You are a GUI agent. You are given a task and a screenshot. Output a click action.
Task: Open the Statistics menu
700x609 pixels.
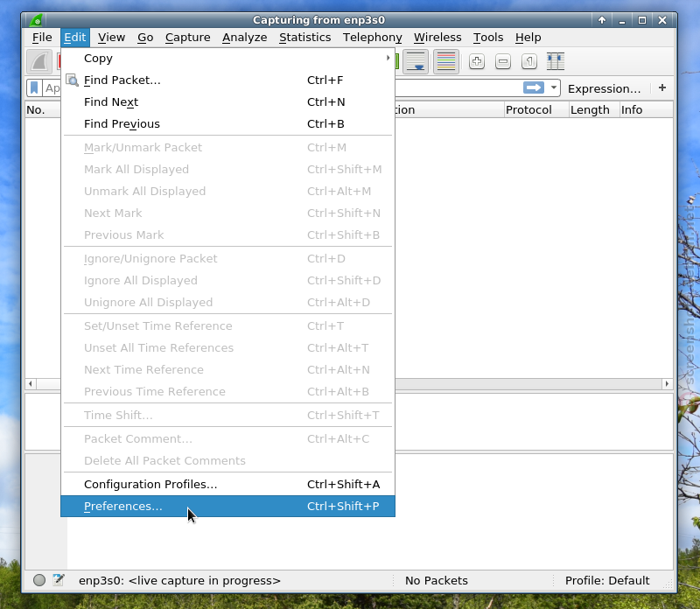(x=304, y=38)
